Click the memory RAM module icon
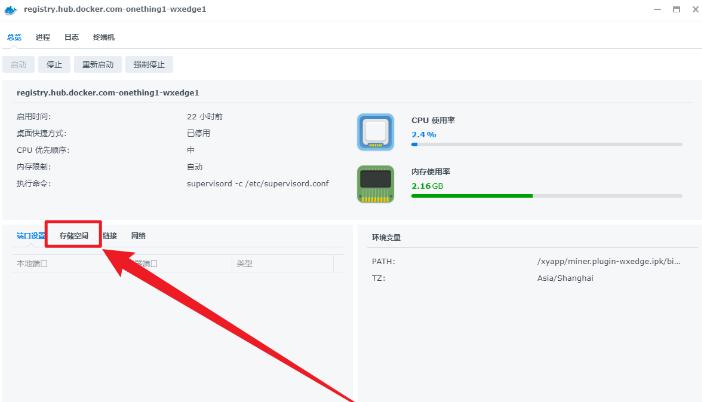This screenshot has height=402, width=702. click(x=376, y=184)
